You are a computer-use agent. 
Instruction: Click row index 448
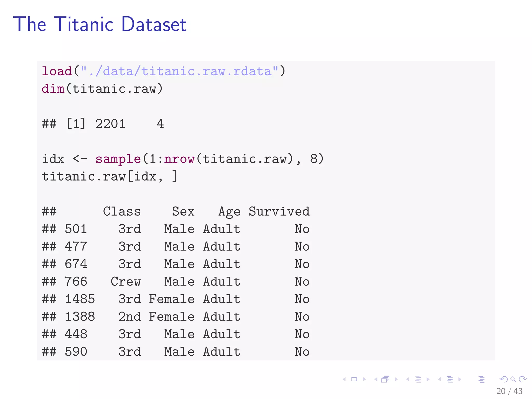[x=76, y=334]
